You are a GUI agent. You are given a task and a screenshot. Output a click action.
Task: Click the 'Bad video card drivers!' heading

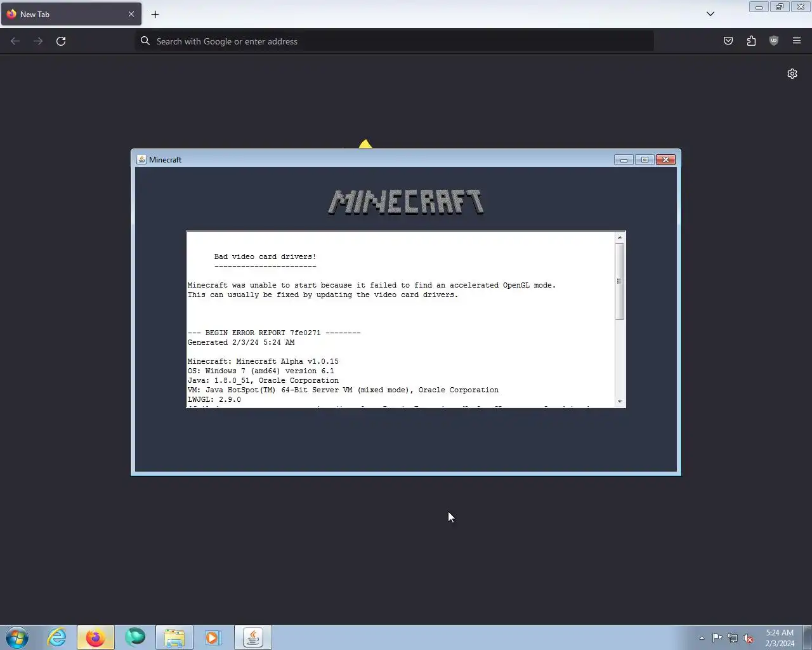(265, 257)
